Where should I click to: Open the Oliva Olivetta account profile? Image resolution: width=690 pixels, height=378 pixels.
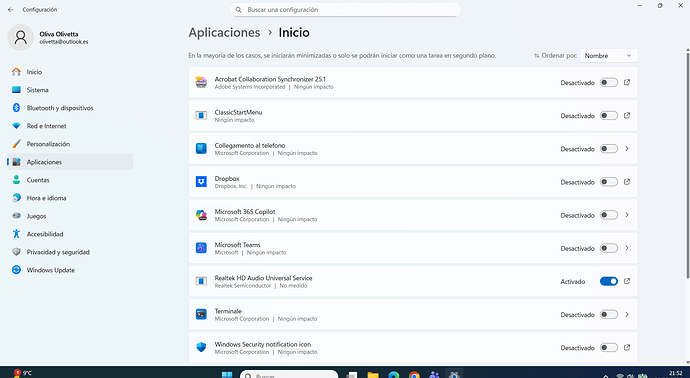coord(48,37)
